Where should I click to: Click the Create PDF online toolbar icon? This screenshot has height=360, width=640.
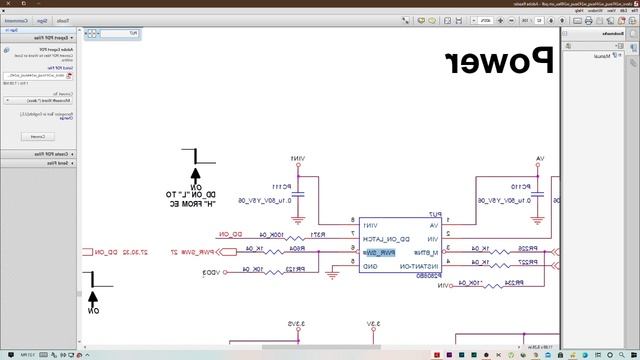click(622, 20)
